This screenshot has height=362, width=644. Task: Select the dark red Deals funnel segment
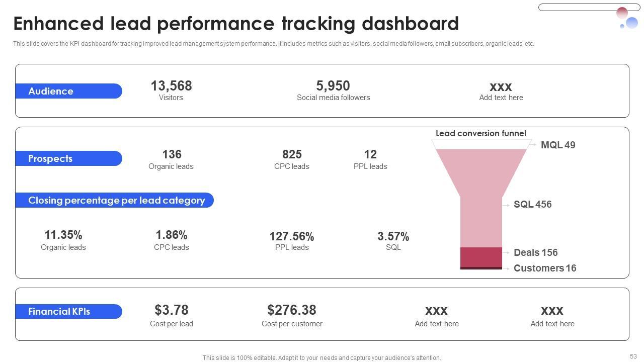pyautogui.click(x=481, y=257)
